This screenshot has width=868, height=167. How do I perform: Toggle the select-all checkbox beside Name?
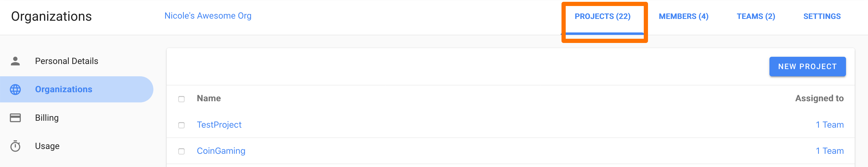181,99
